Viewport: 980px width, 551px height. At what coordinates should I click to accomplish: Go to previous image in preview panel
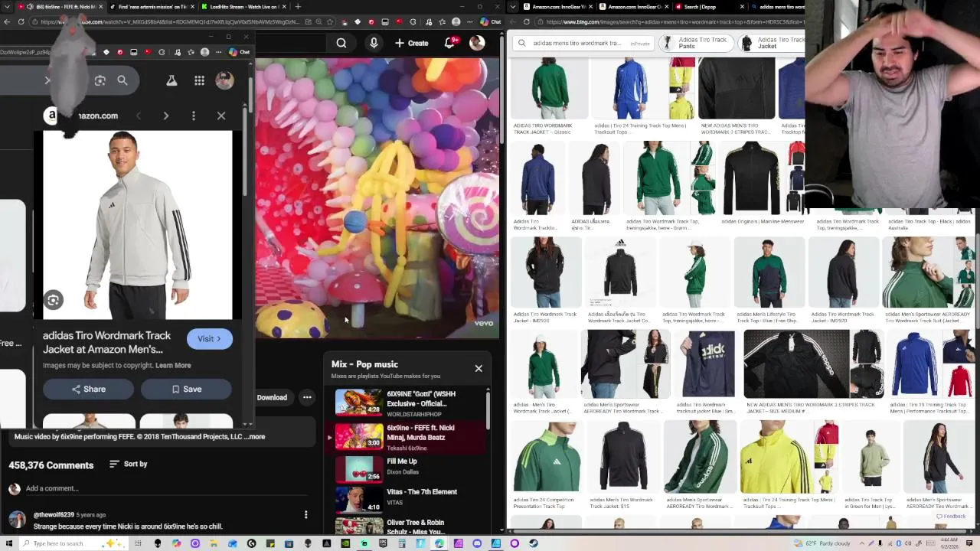(139, 116)
